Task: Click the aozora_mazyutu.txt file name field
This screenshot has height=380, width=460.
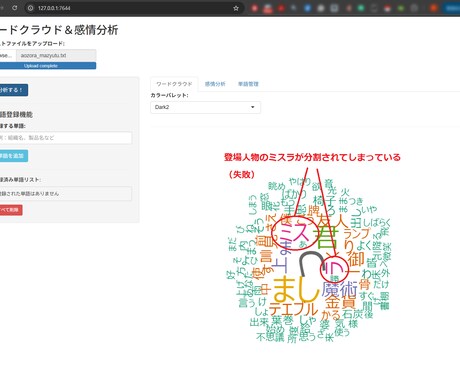Action: 56,55
